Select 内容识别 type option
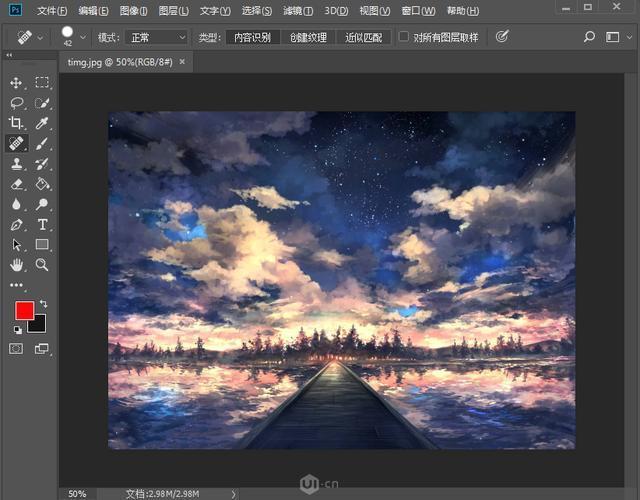Screen dimensions: 640x500 (x=253, y=38)
